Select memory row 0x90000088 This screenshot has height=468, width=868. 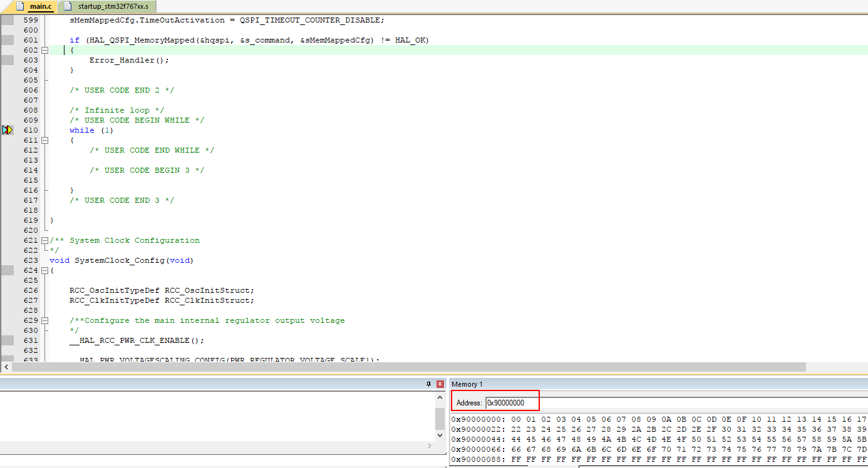(659, 459)
